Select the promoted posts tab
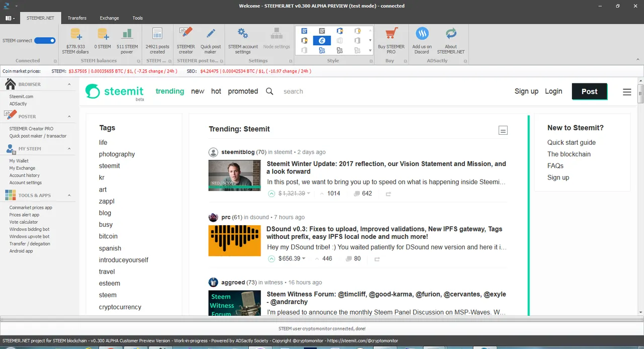This screenshot has width=644, height=349. point(243,92)
